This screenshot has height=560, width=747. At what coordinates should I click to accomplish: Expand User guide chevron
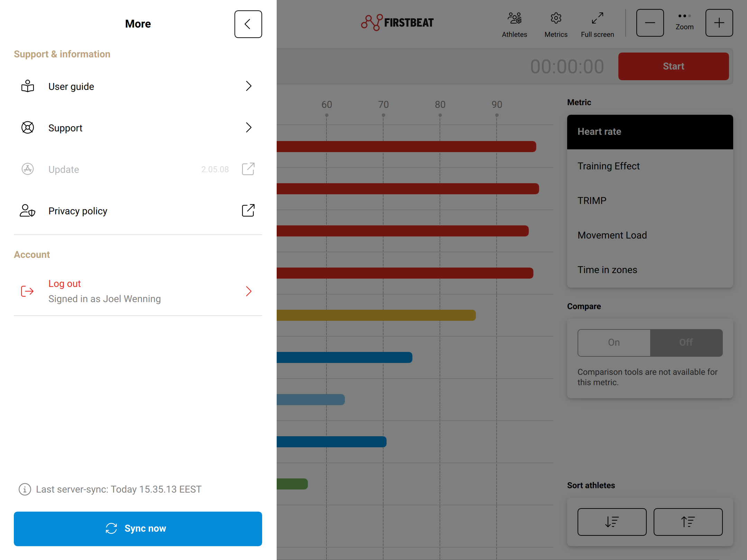tap(249, 86)
